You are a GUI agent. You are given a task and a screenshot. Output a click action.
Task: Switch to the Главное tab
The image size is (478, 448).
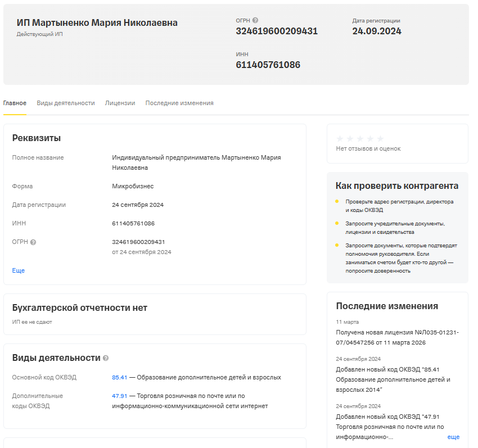[x=15, y=103]
